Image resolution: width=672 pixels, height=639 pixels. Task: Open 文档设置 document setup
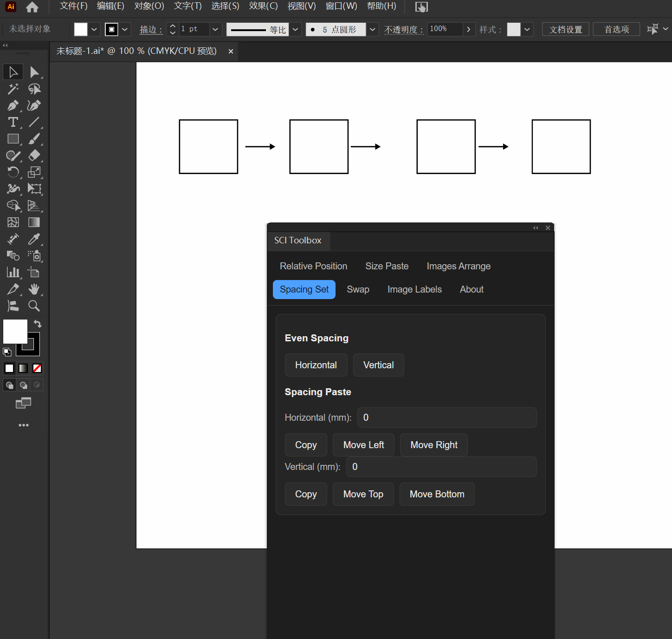[x=566, y=29]
